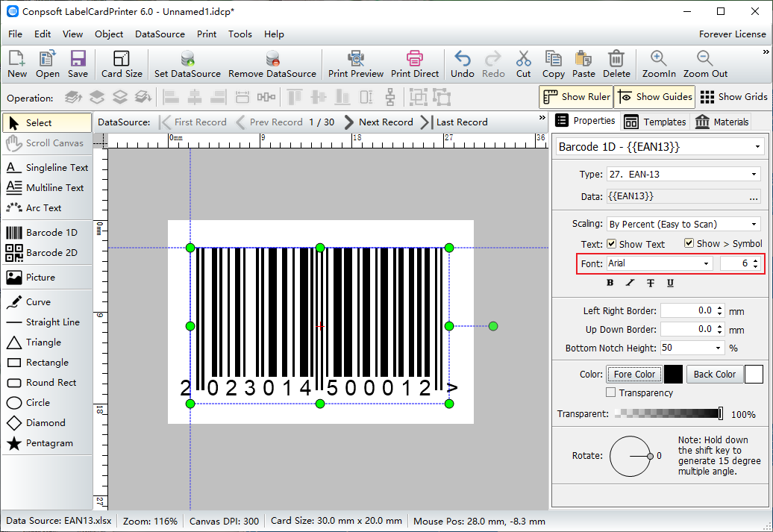Open the Object menu
Screen dimensions: 773x532
(109, 34)
